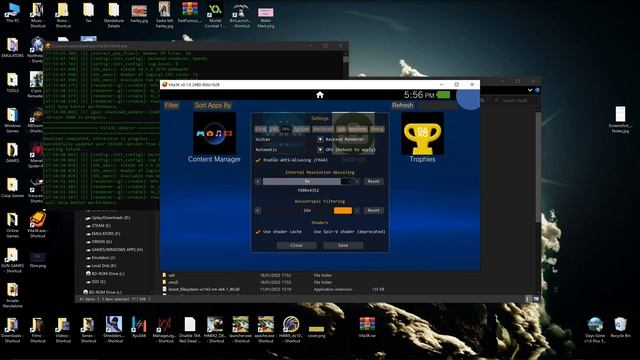Switch to the Core settings tab

260,129
